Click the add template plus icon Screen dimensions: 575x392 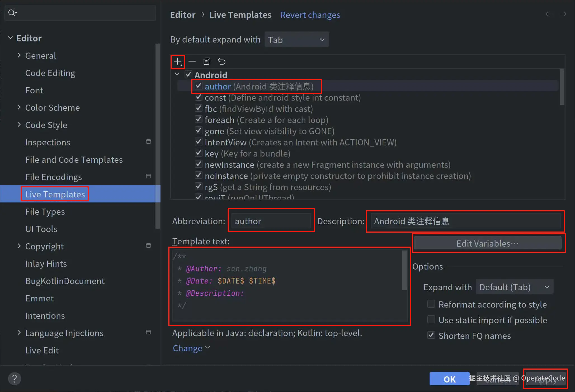[178, 62]
